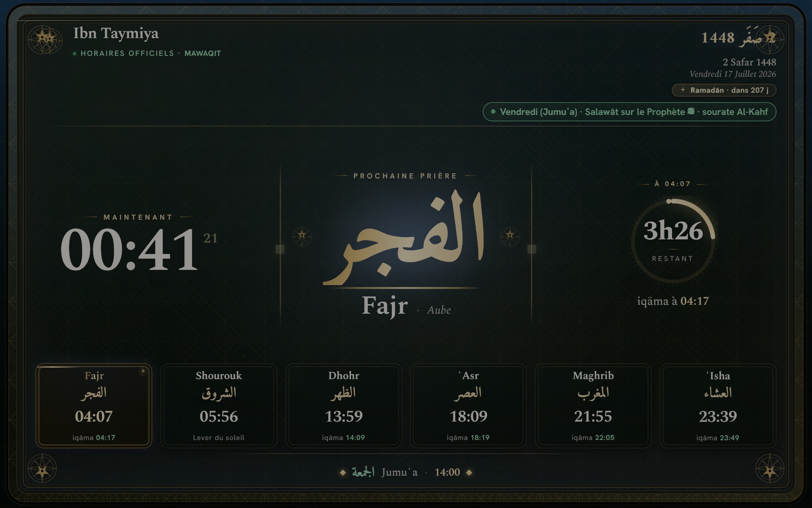812x508 pixels.
Task: Click the star emblem left of calligraphy
Action: (302, 236)
